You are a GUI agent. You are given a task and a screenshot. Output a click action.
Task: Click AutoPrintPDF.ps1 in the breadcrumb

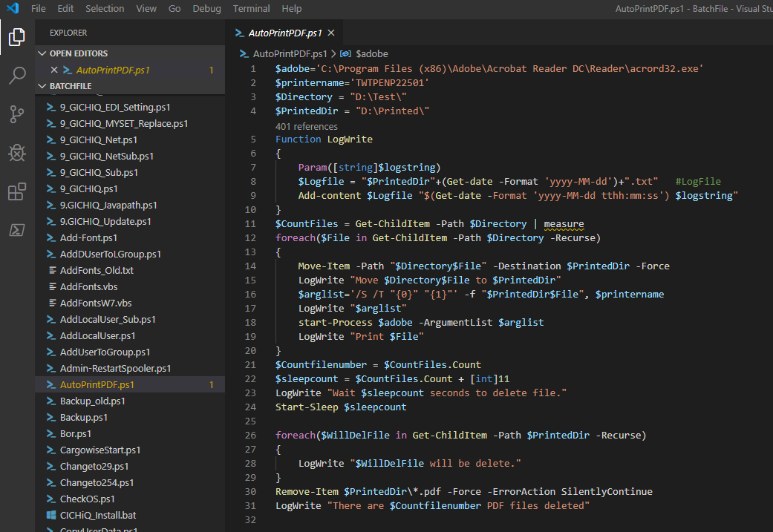290,53
